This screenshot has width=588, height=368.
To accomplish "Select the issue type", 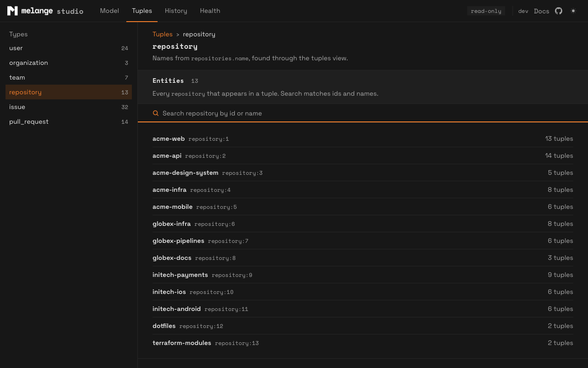I will [68, 107].
